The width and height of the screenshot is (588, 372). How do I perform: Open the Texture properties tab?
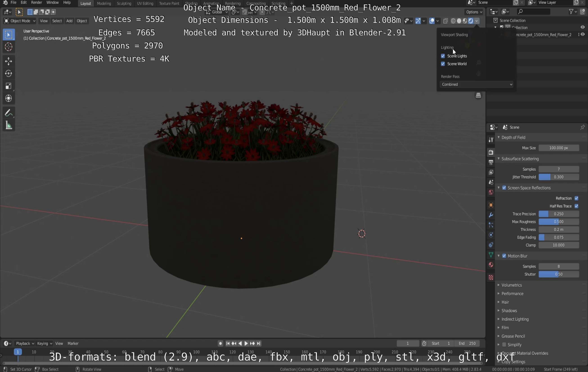491,277
